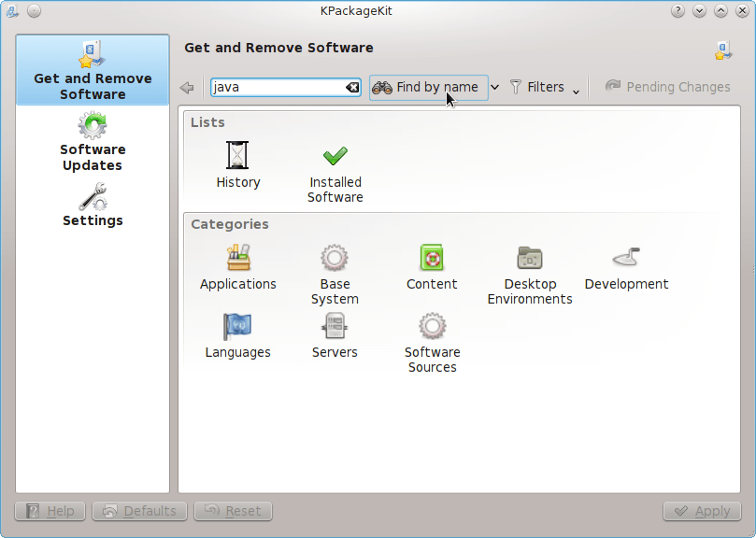Show Installed Software list
This screenshot has height=538, width=756.
[x=335, y=174]
